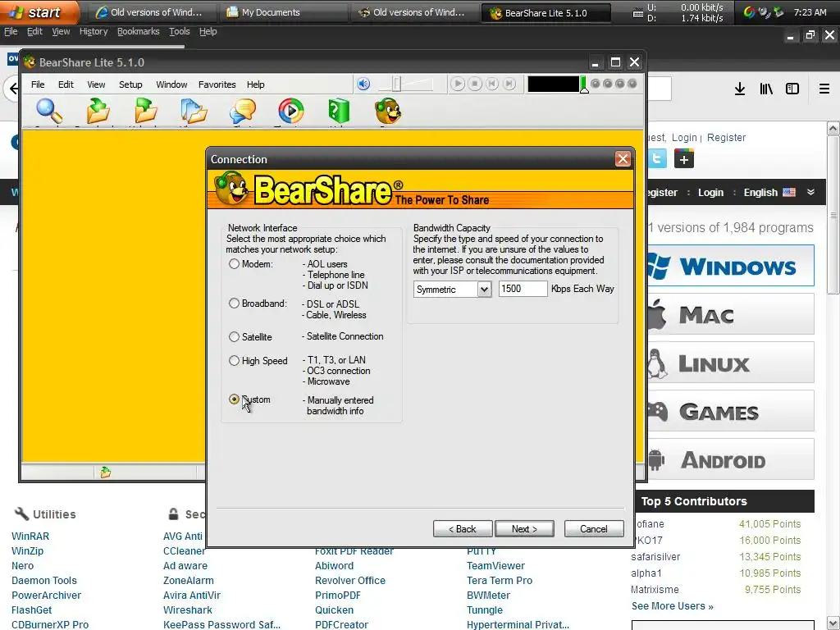840x630 pixels.
Task: Open the Theater media player icon
Action: point(290,111)
